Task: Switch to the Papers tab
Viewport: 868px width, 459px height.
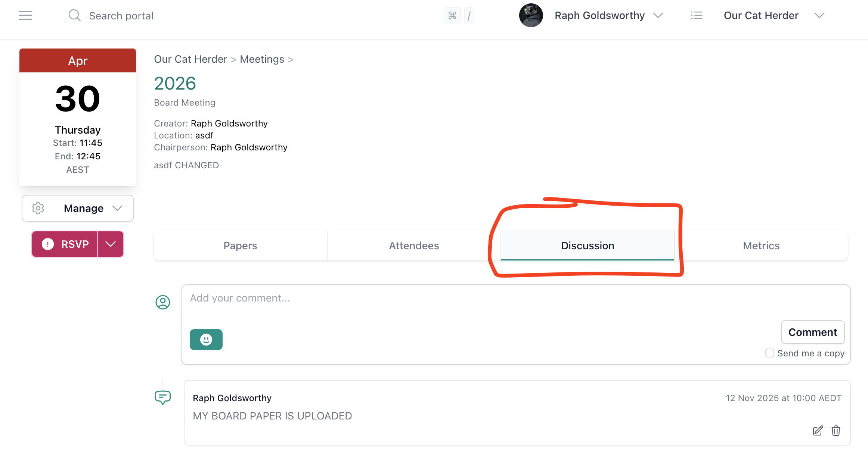Action: tap(240, 246)
